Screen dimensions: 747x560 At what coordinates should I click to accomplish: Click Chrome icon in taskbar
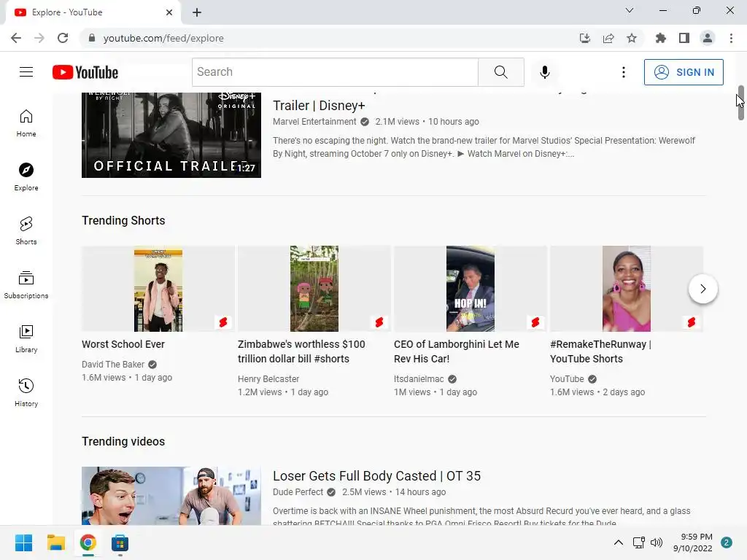tap(88, 542)
